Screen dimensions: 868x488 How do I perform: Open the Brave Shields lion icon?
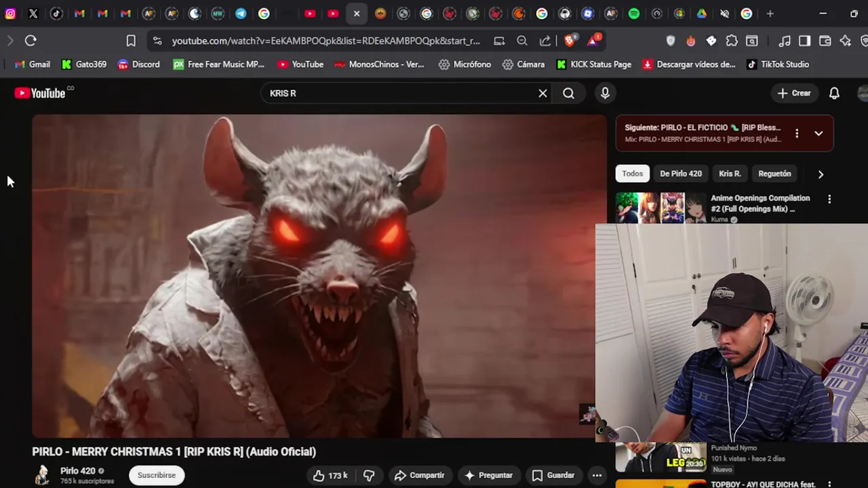point(570,41)
